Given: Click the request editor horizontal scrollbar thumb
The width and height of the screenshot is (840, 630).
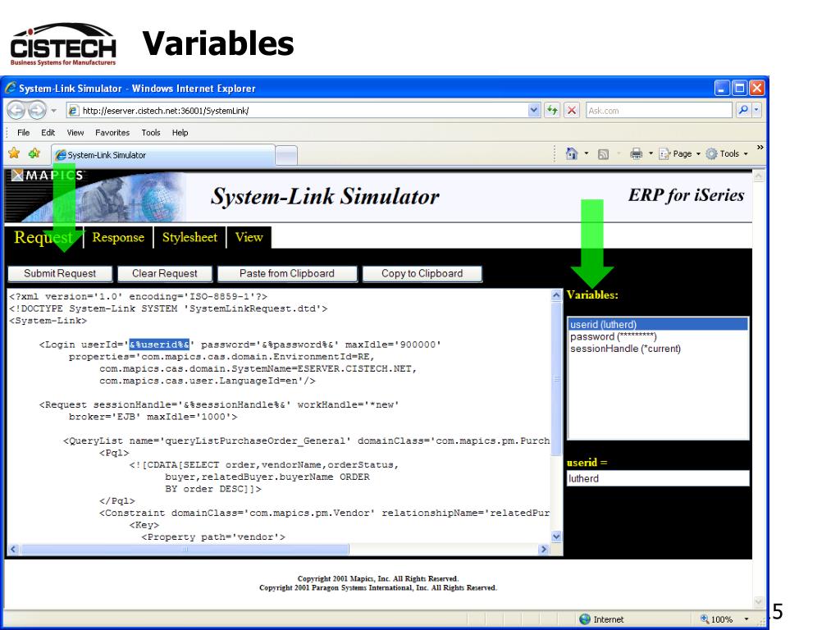Looking at the screenshot, I should pos(185,549).
